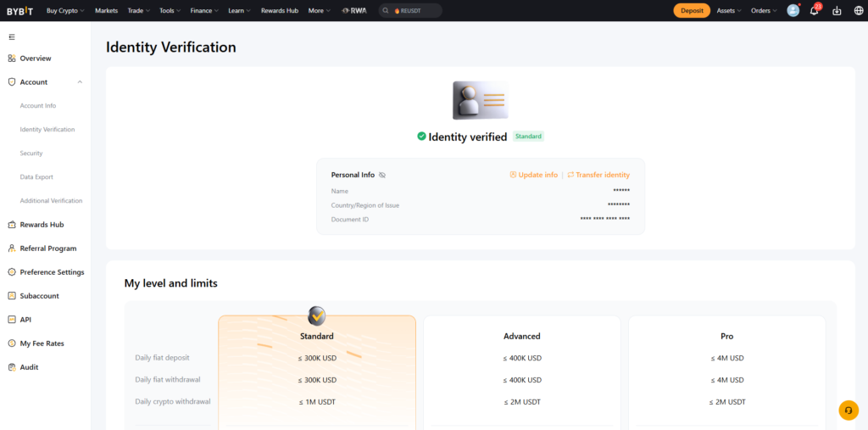868x430 pixels.
Task: Click the My Fee Rates coin icon
Action: [12, 343]
